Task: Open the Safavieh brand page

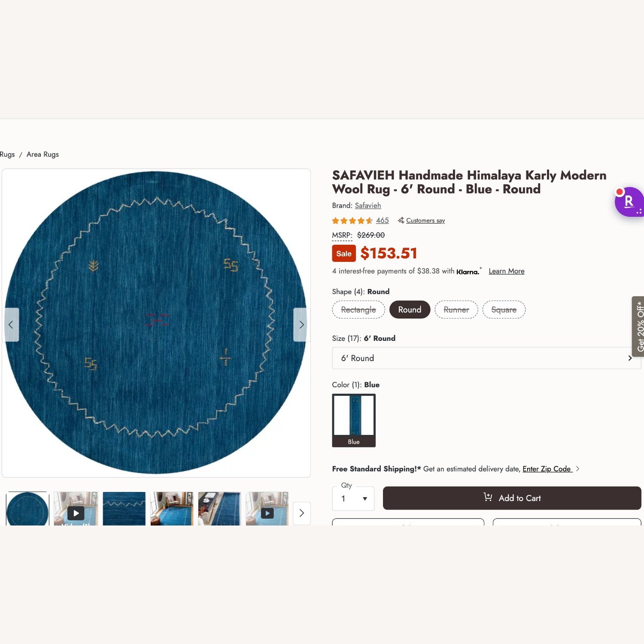Action: pyautogui.click(x=368, y=206)
